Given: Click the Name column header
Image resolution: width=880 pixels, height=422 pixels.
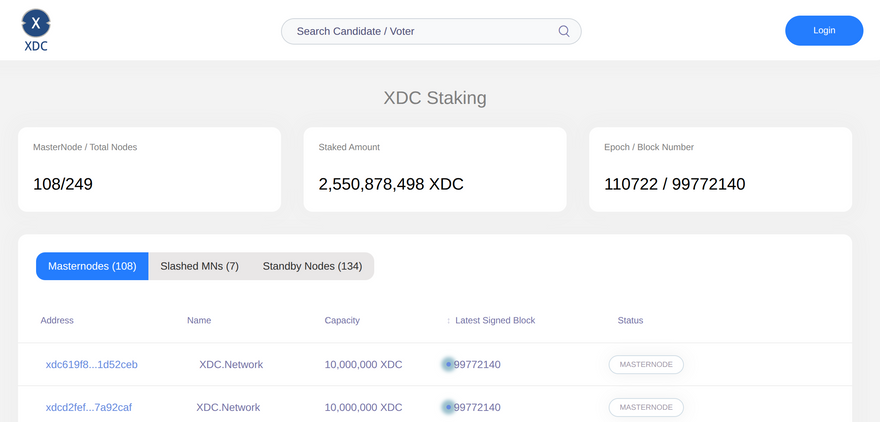Looking at the screenshot, I should (x=199, y=321).
